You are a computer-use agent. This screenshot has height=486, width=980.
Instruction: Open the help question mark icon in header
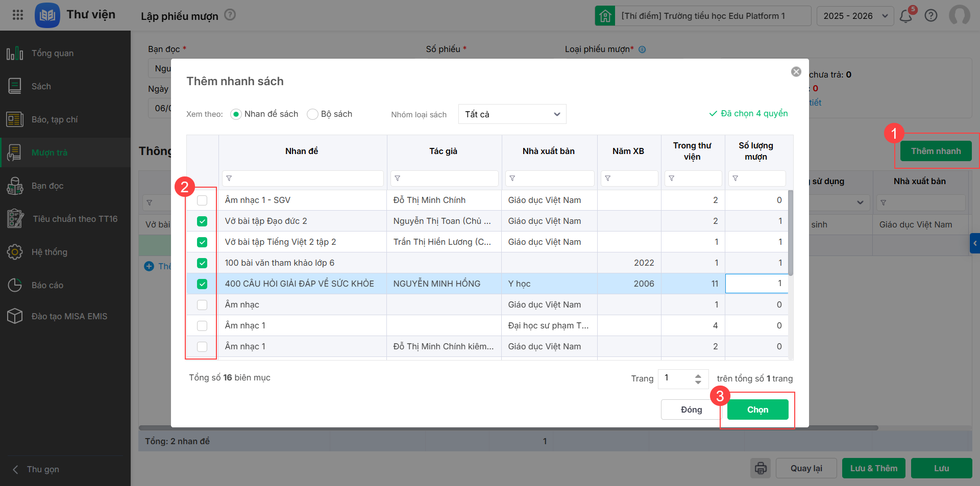tap(931, 16)
